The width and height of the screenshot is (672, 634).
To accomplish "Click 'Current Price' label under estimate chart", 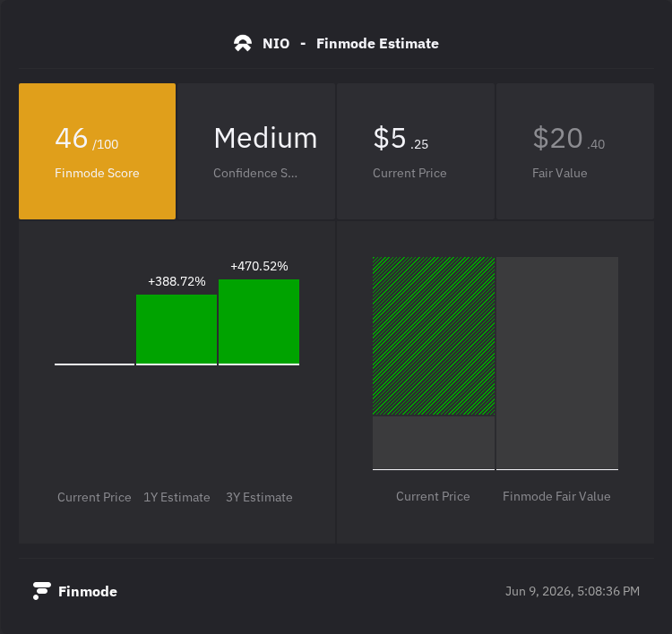I will pyautogui.click(x=94, y=497).
